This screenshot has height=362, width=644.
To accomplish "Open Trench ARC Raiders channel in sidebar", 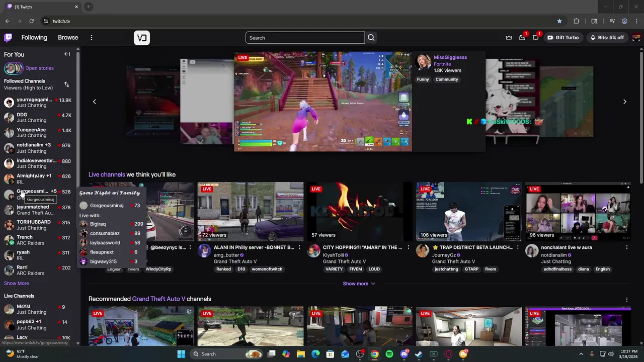I will [38, 240].
